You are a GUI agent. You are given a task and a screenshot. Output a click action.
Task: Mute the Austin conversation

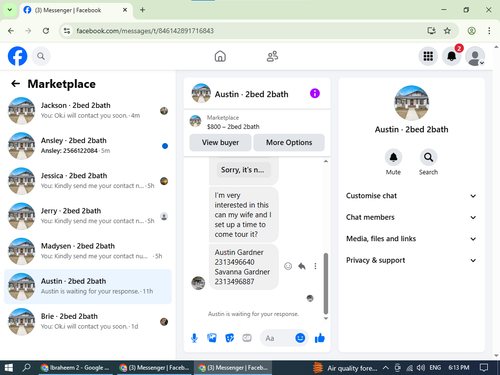pyautogui.click(x=393, y=157)
